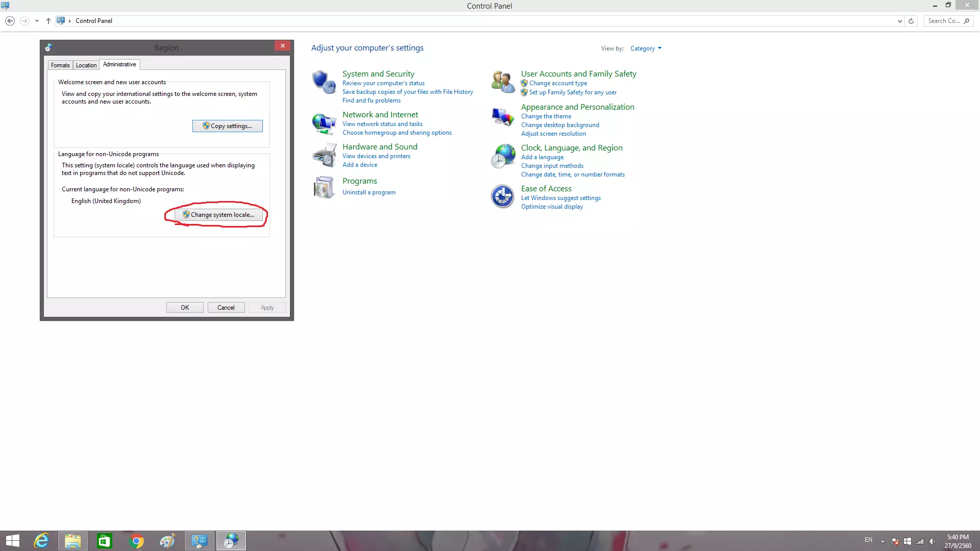Show hidden tray icons arrow

point(883,541)
